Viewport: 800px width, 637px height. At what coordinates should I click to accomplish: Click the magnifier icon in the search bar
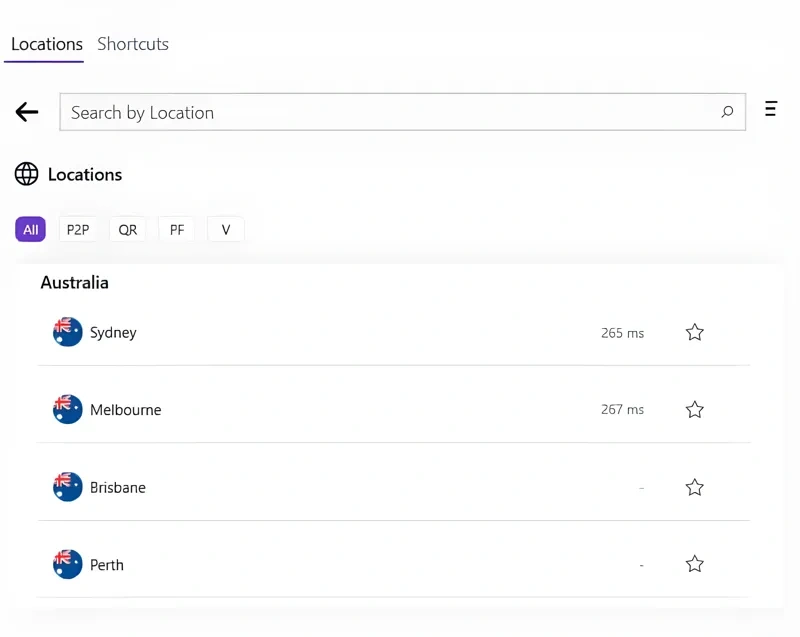click(x=727, y=112)
